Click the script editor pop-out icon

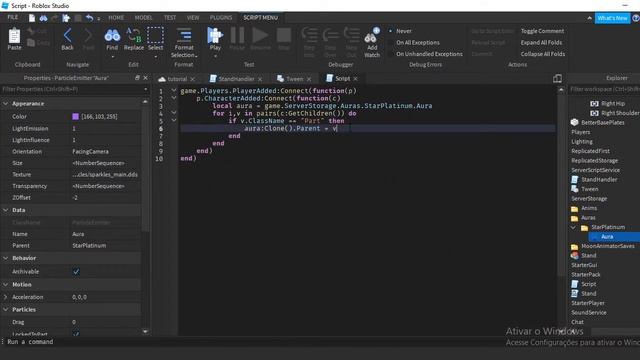pos(557,78)
